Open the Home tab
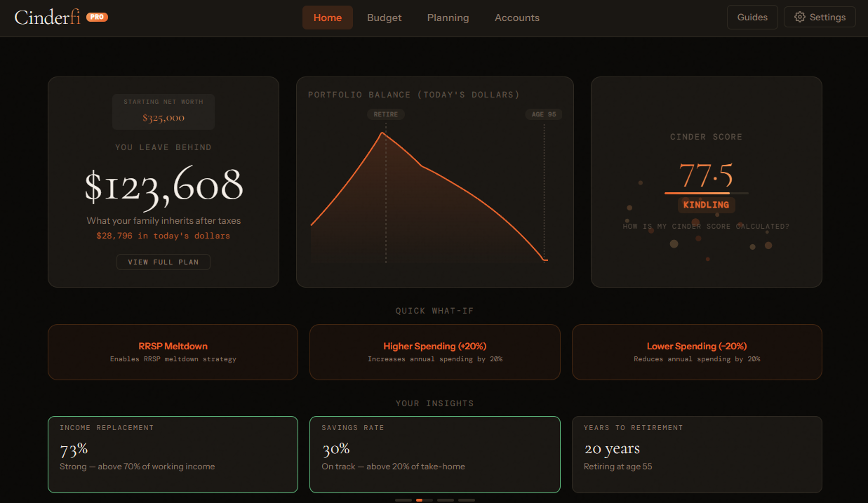868x503 pixels. (328, 18)
